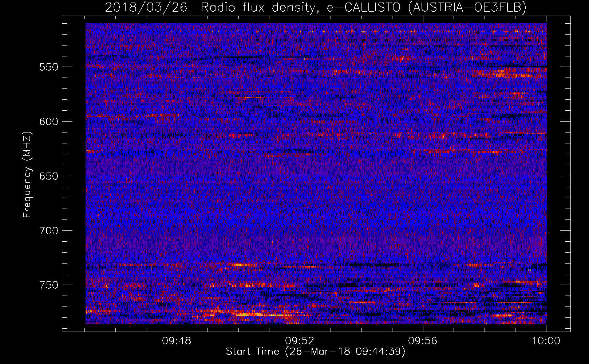Click the 700 frequency tick label
Image resolution: width=589 pixels, height=364 pixels.
coord(49,230)
